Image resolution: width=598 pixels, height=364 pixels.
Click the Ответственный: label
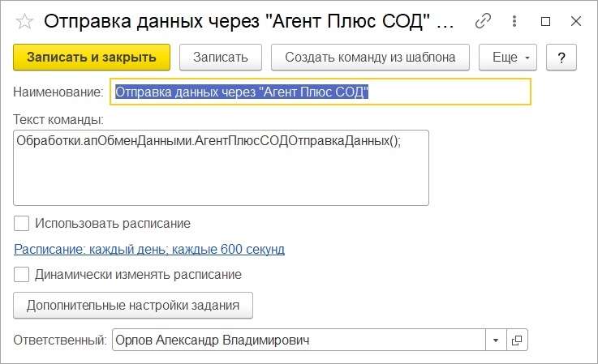point(60,340)
